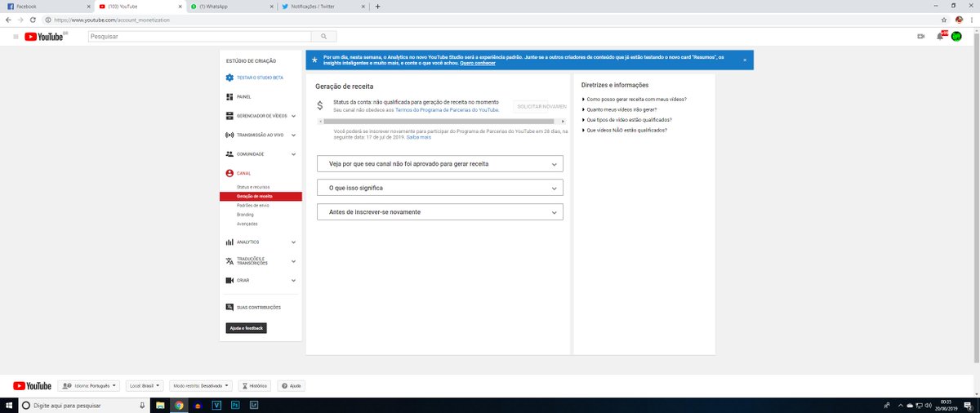
Task: Open a new browser tab
Action: point(377,6)
